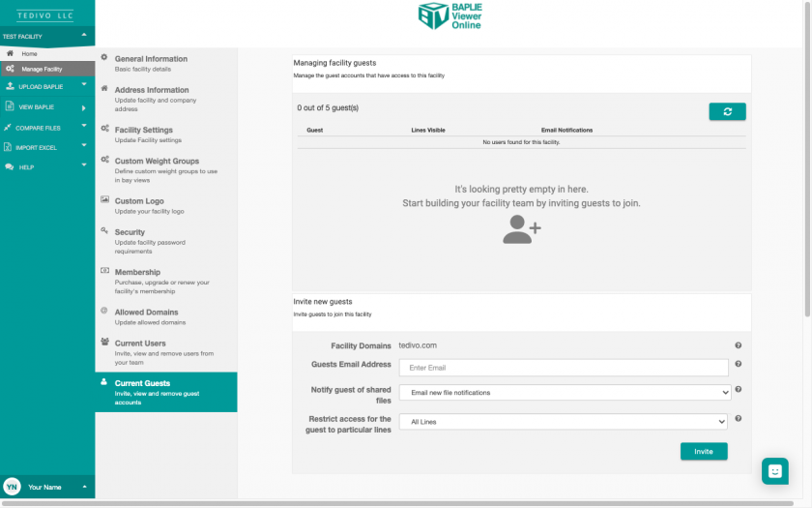Click the Email Notifications column header

tap(567, 130)
